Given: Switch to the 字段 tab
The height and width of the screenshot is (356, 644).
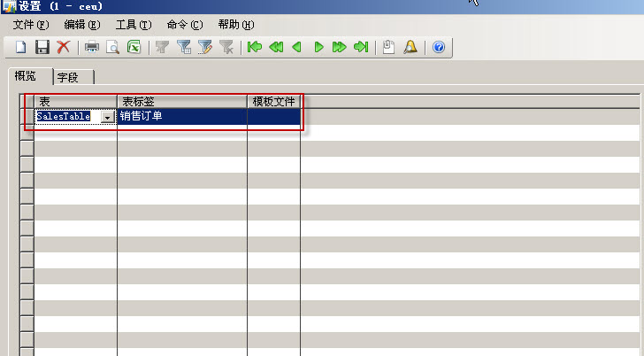Looking at the screenshot, I should click(74, 77).
